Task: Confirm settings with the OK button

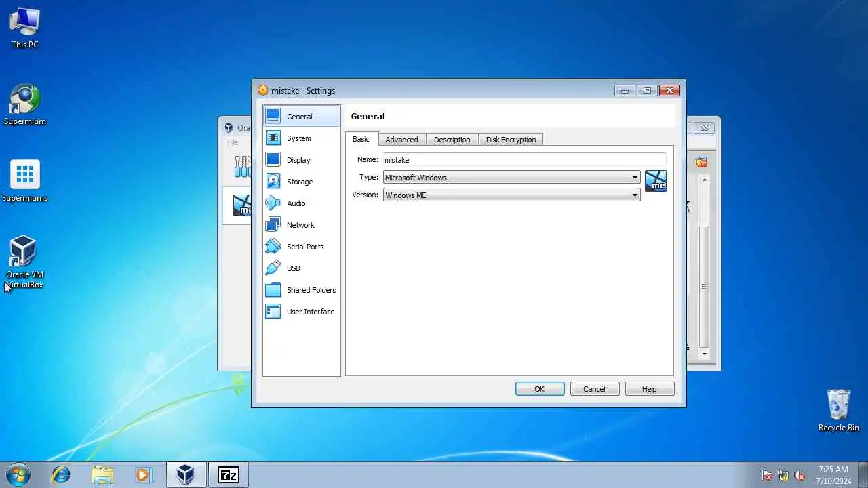Action: [x=540, y=389]
